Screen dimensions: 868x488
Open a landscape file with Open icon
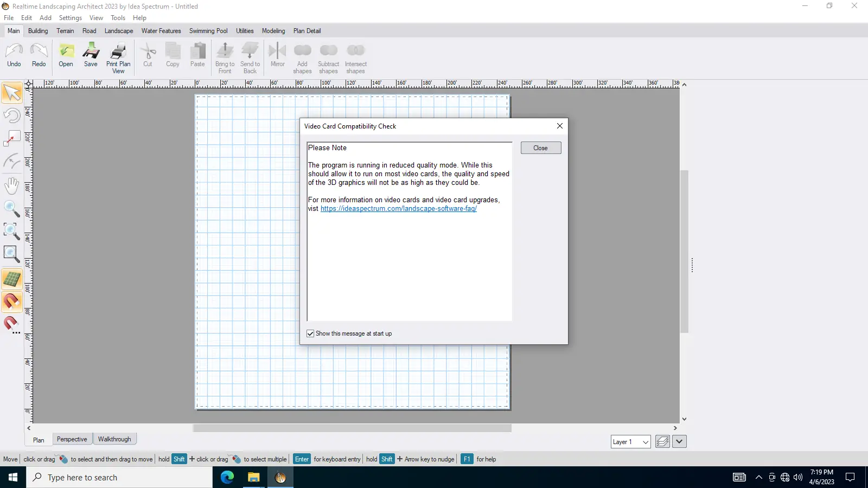66,55
